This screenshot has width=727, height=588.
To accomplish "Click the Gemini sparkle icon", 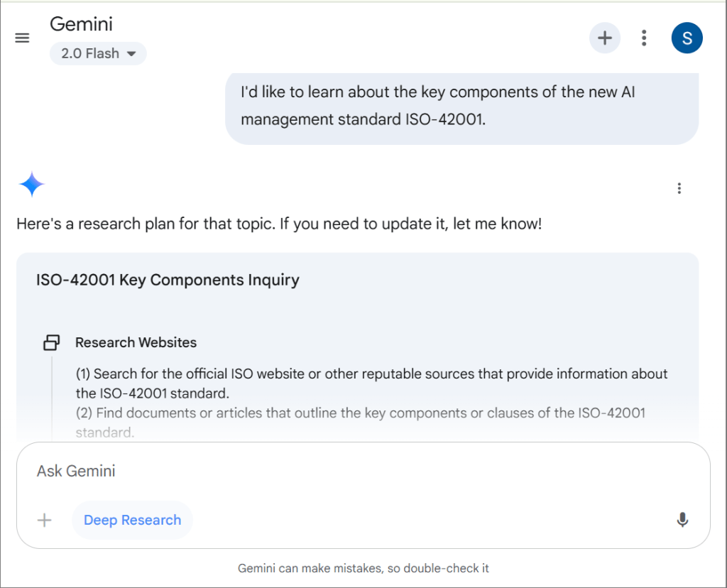I will (32, 185).
